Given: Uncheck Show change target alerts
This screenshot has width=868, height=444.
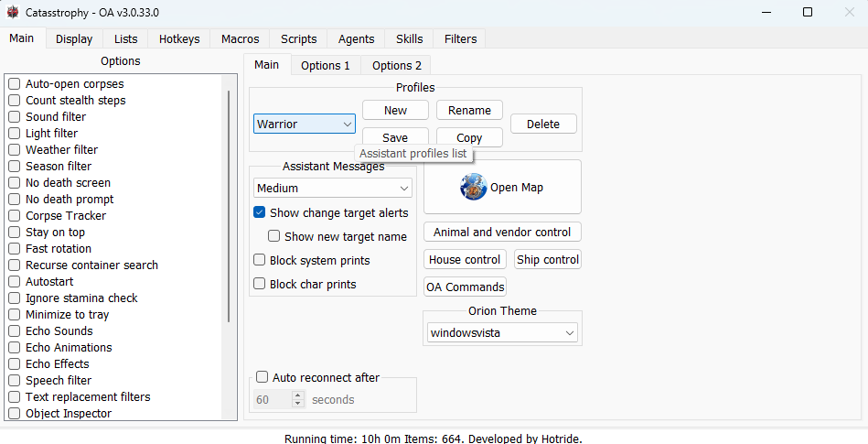Looking at the screenshot, I should pos(260,212).
